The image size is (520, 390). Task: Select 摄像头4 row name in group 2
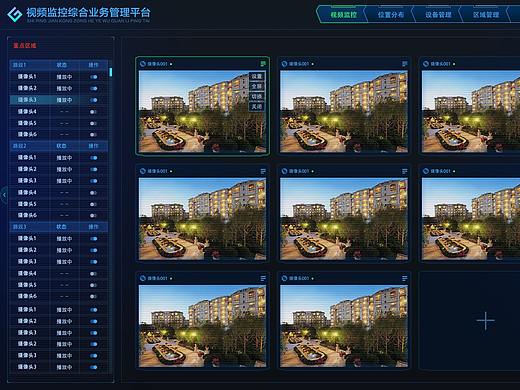(x=27, y=192)
